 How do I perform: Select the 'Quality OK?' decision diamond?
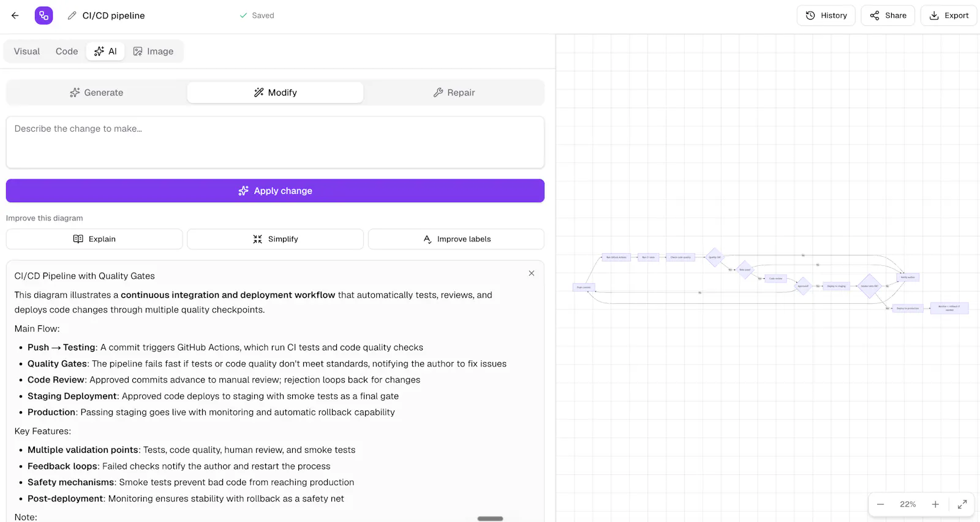(x=714, y=257)
